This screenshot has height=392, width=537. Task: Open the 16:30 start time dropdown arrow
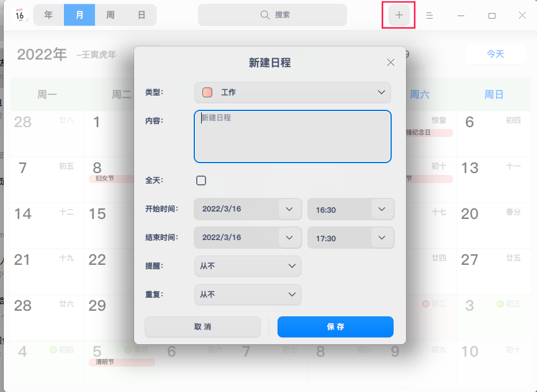[382, 209]
